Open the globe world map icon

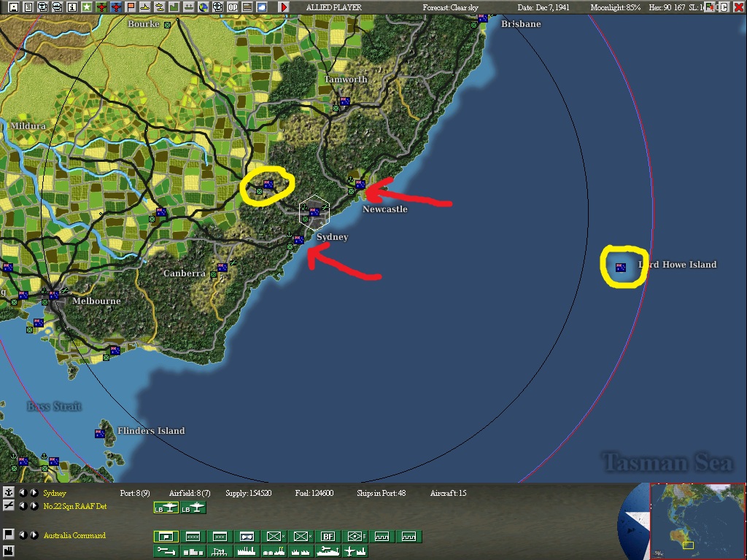[x=203, y=7]
